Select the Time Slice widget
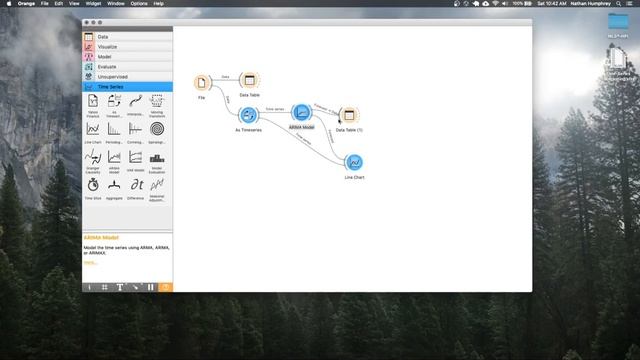The width and height of the screenshot is (640, 360). [93, 189]
